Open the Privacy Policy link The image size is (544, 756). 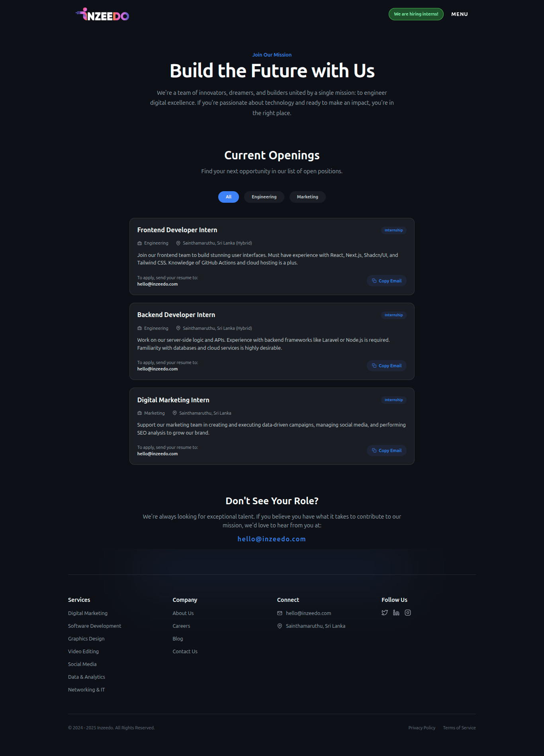point(422,728)
